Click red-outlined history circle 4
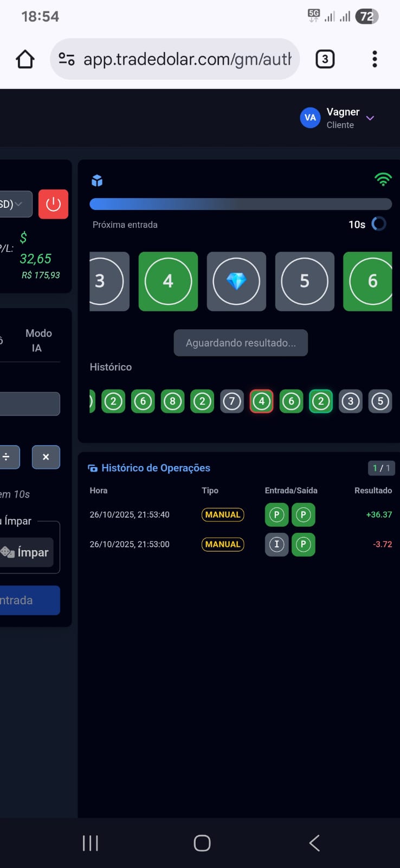 [x=261, y=401]
